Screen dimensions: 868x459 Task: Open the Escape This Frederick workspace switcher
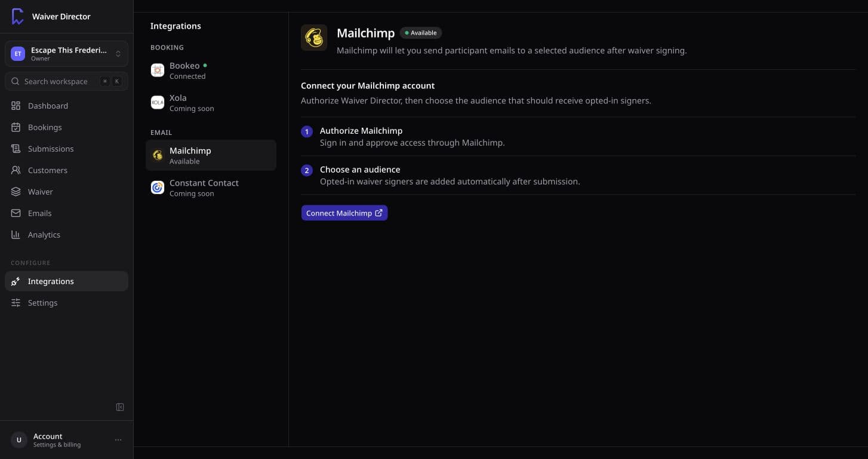pyautogui.click(x=66, y=54)
